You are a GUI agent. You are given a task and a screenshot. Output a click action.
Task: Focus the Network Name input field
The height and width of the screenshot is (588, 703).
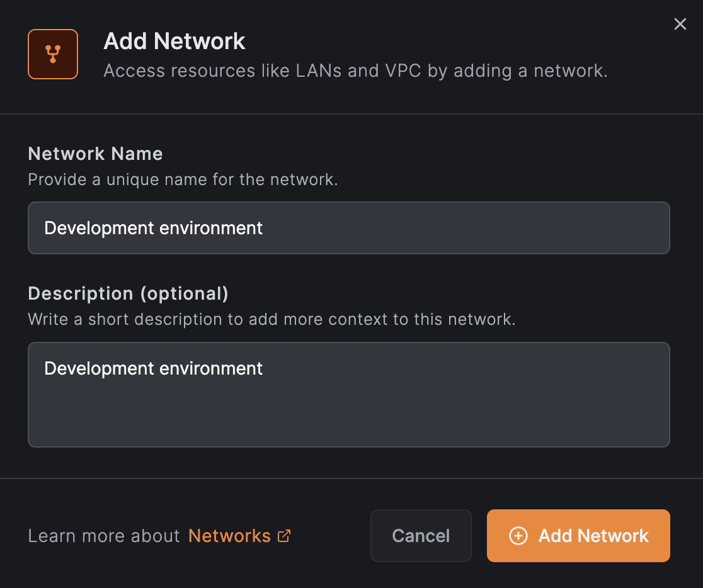click(348, 228)
